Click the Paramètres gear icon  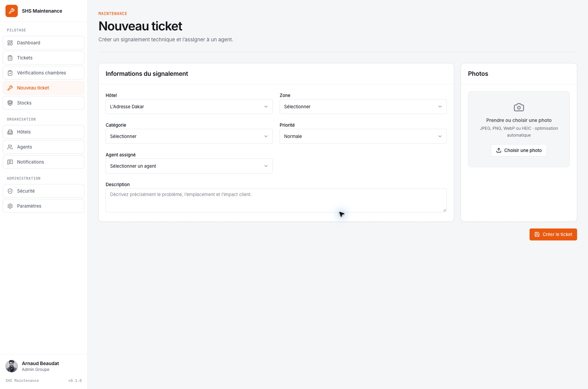[x=10, y=206]
